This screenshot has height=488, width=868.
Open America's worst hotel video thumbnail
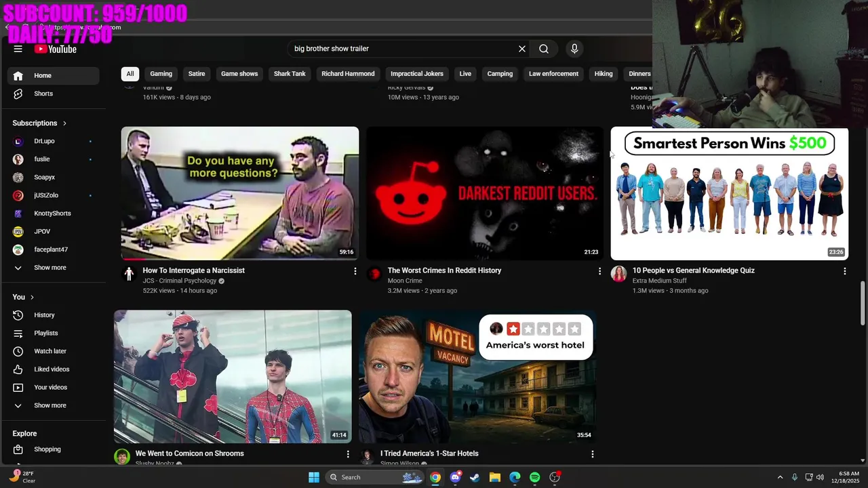477,377
